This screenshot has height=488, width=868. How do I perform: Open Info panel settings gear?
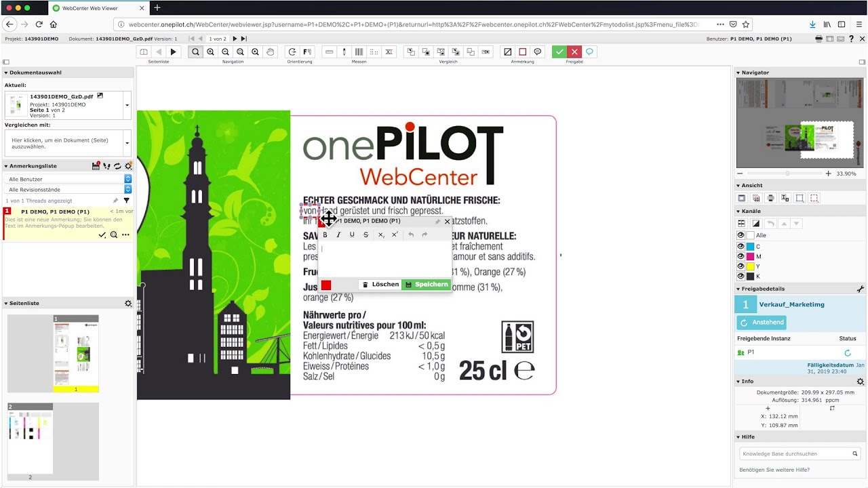pos(861,382)
